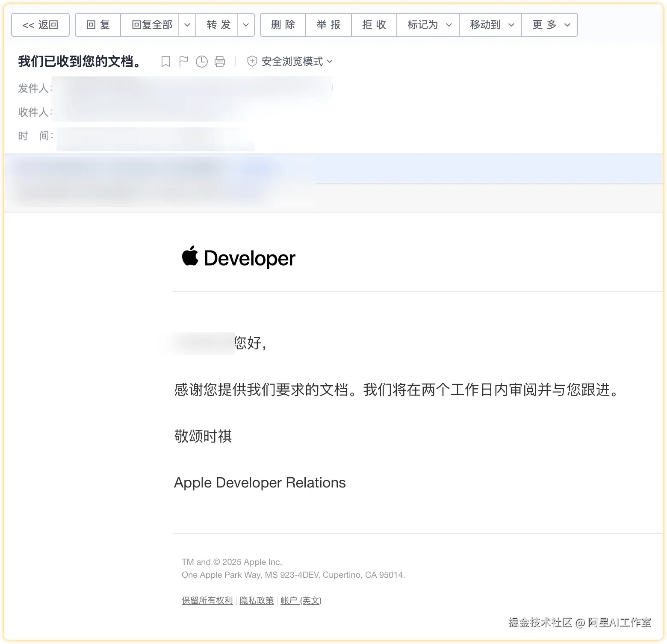Open the 转发 dropdown arrow
Viewport: 667px width, 644px height.
click(246, 25)
